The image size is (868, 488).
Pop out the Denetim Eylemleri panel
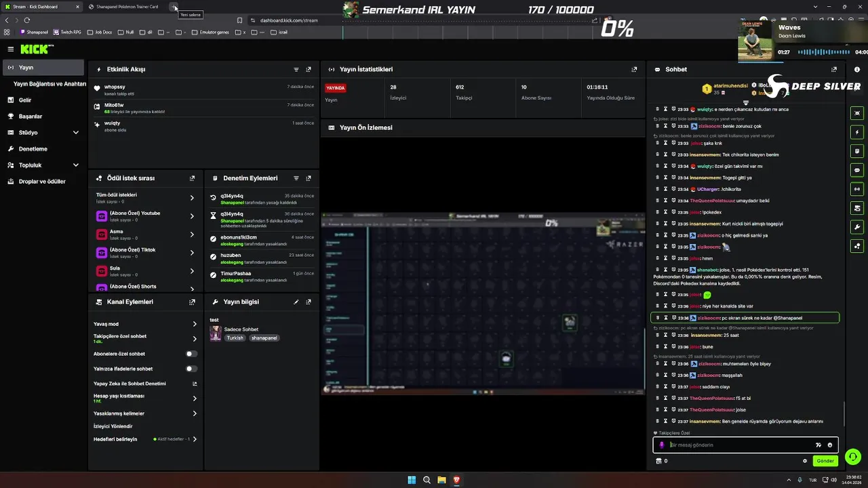309,178
